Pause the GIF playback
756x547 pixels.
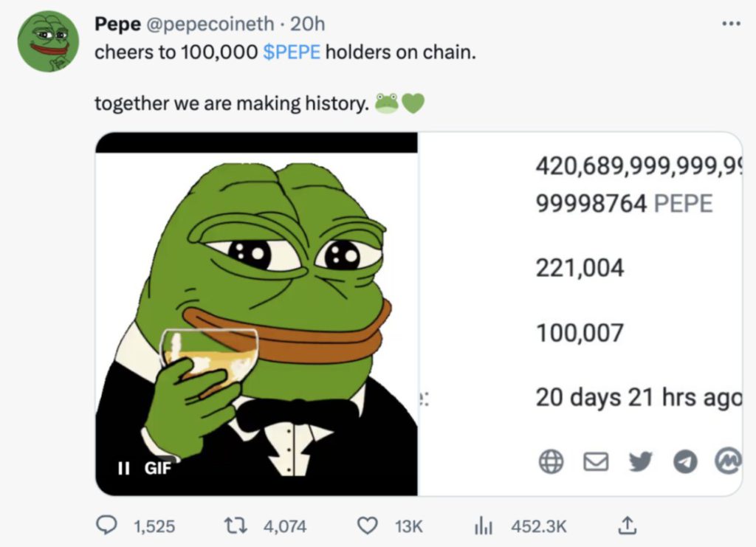[123, 467]
